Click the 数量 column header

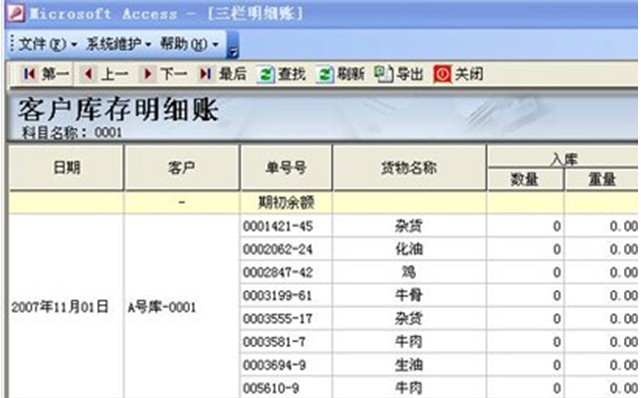point(525,179)
